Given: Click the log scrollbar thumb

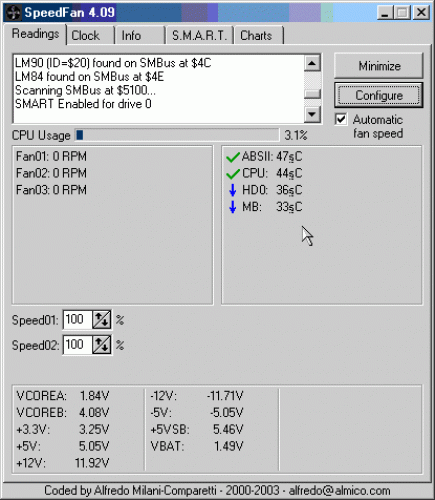Looking at the screenshot, I should pyautogui.click(x=312, y=94).
